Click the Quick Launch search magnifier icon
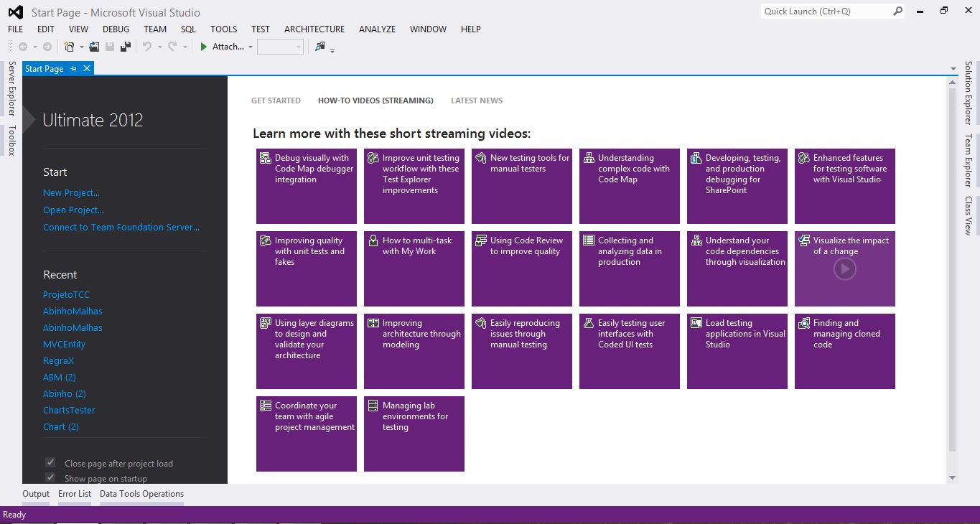980x524 pixels. coord(897,11)
